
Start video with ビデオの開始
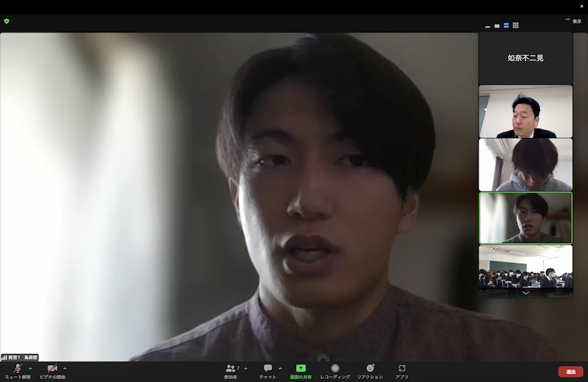coord(52,371)
